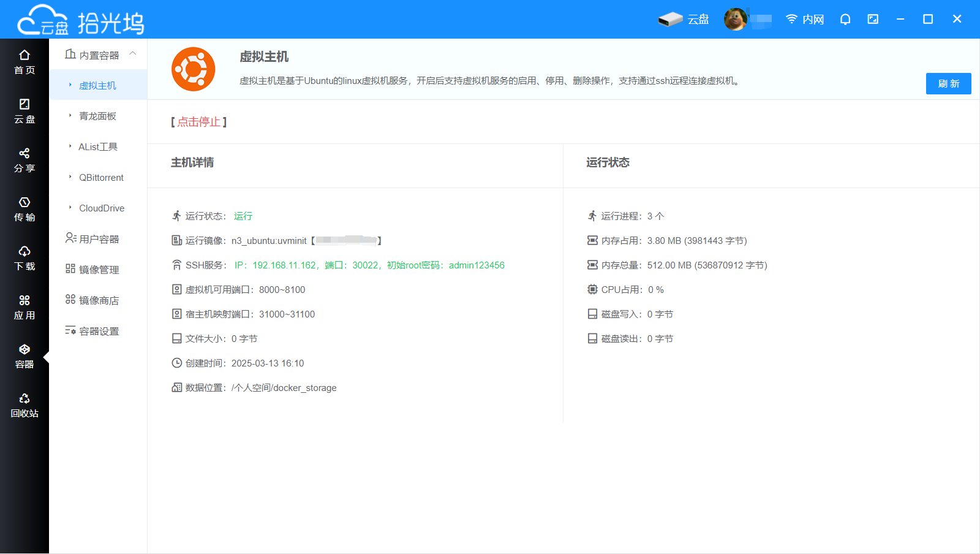
Task: Open 青龙面板 in the container menu
Action: [x=97, y=116]
